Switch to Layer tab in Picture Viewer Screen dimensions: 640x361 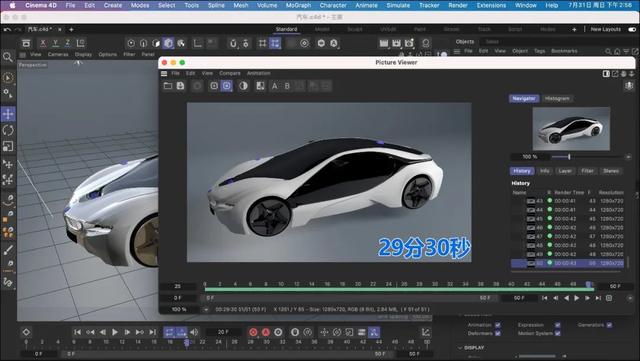pyautogui.click(x=565, y=171)
